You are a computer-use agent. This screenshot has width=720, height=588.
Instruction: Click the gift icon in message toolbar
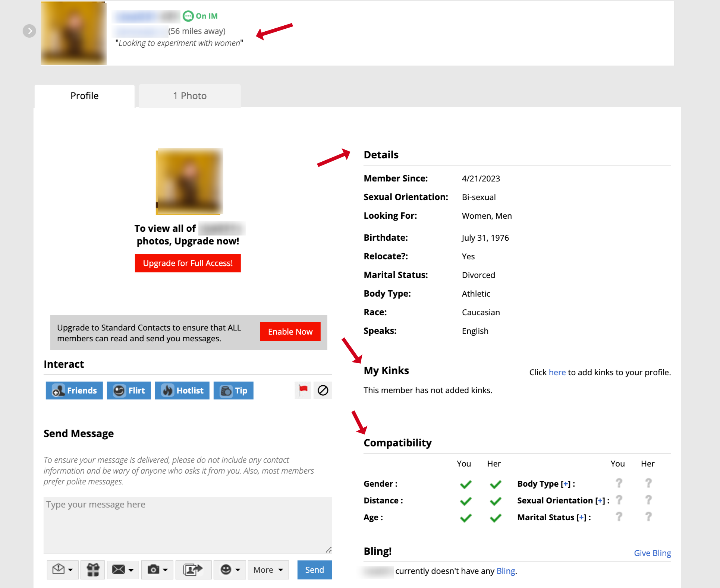pos(93,569)
